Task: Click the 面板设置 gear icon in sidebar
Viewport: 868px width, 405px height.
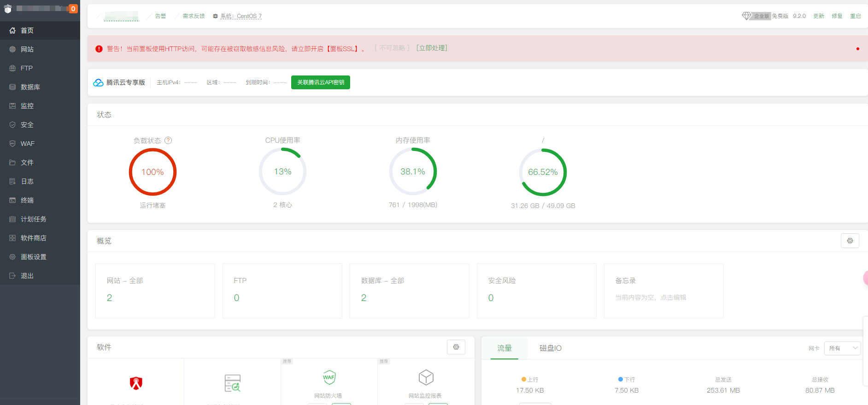Action: point(12,257)
